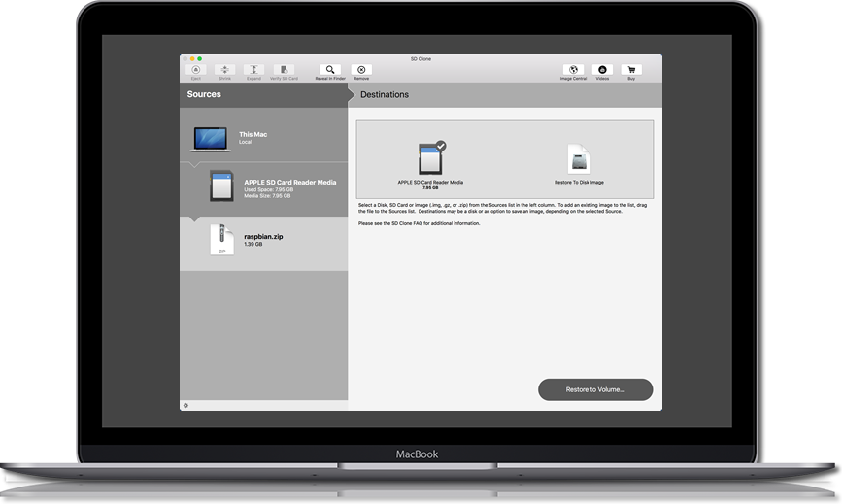Image resolution: width=842 pixels, height=504 pixels.
Task: Click the Shrink toolbar icon
Action: 225,70
